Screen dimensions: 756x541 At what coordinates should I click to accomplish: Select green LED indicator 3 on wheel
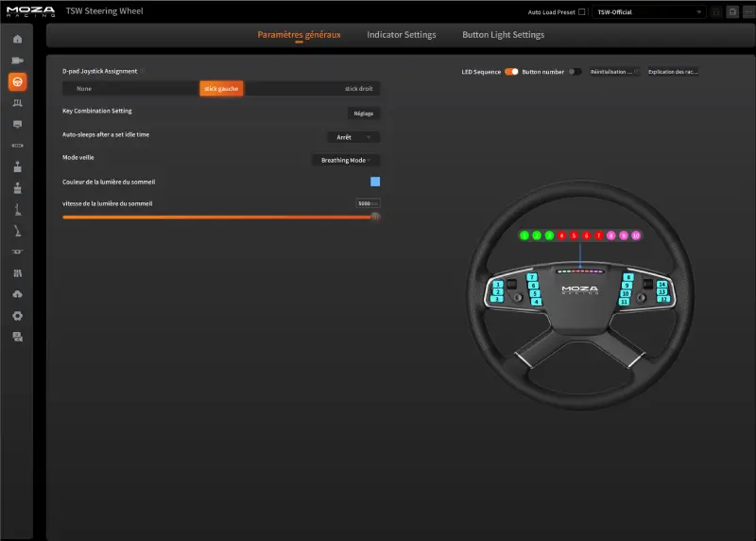pos(549,236)
